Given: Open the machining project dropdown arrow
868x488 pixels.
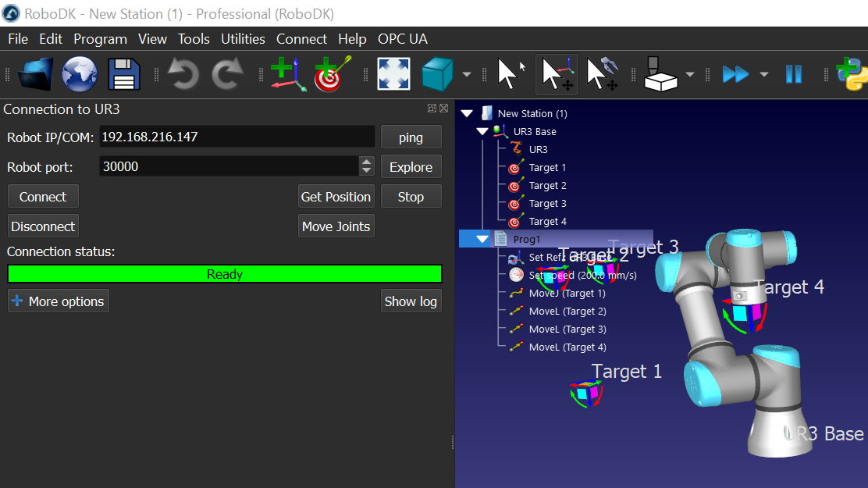Looking at the screenshot, I should pyautogui.click(x=690, y=74).
